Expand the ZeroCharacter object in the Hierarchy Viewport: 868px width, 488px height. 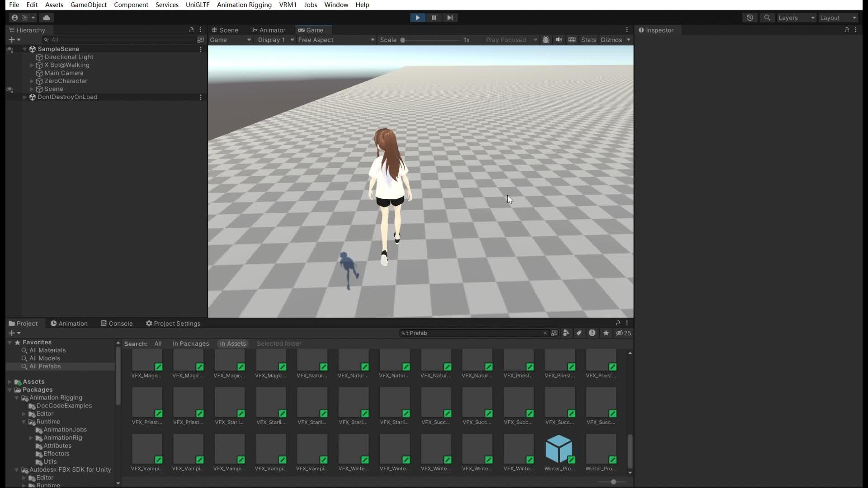(x=32, y=81)
